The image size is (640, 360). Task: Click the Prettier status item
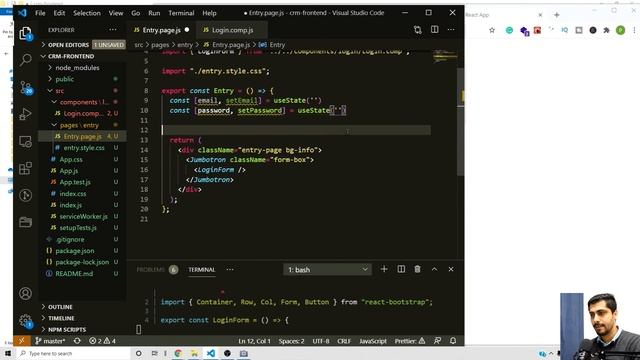tap(410, 340)
